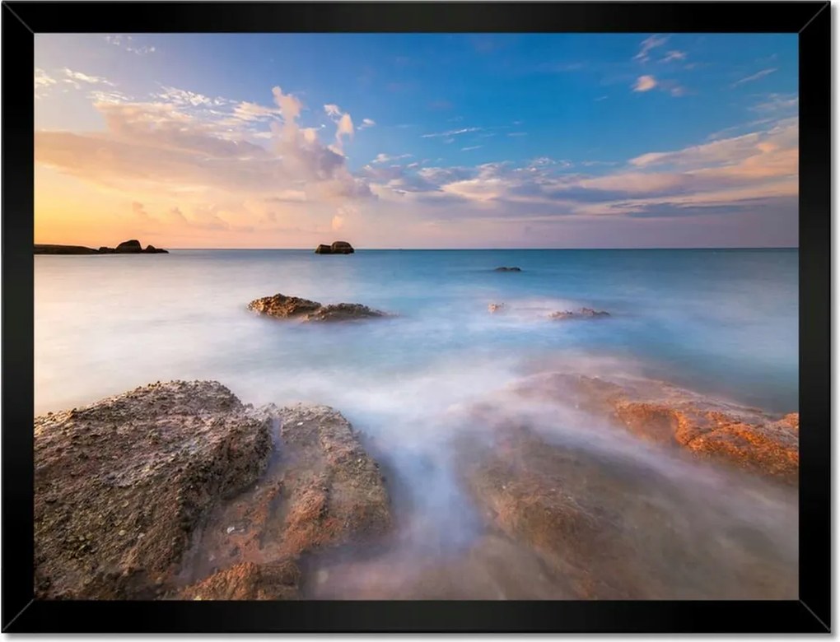This screenshot has height=642, width=840.
Task: Click the black frame's left border
Action: coord(16,321)
